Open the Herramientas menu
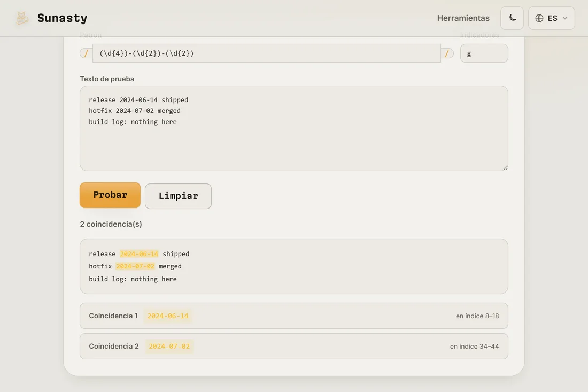Viewport: 588px width, 392px height. click(463, 18)
